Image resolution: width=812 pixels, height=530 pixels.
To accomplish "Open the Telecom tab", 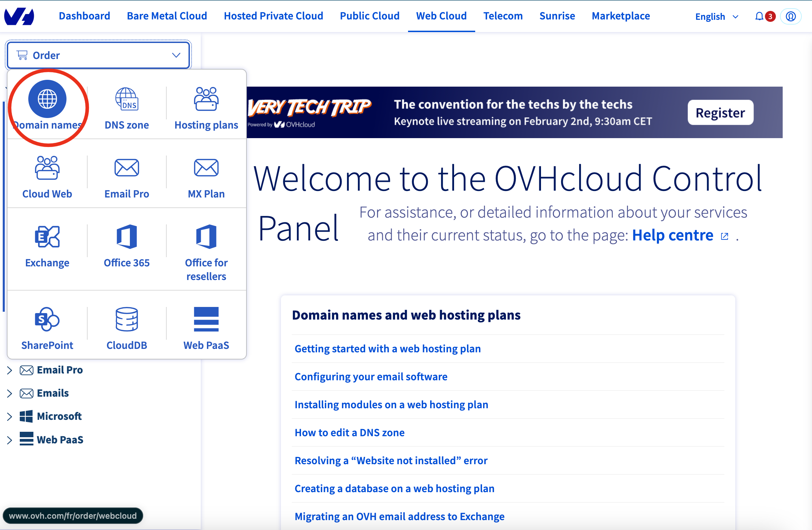I will [502, 16].
